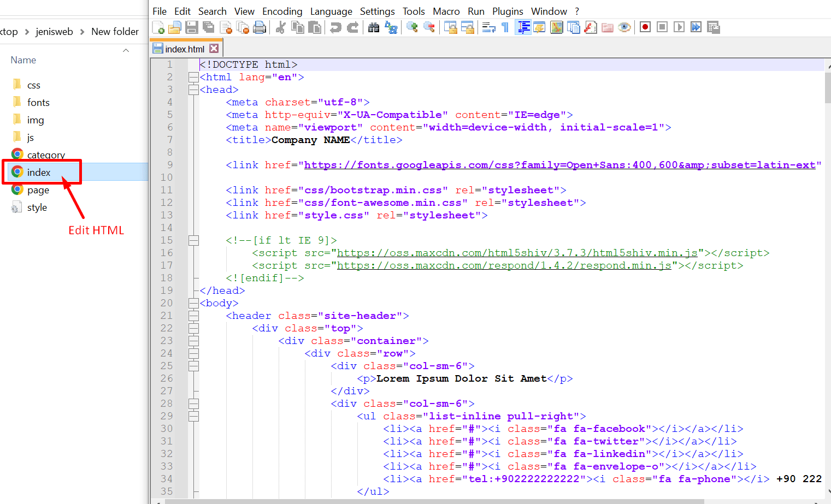Click the Open file folder icon
This screenshot has width=831, height=504.
coord(175,27)
